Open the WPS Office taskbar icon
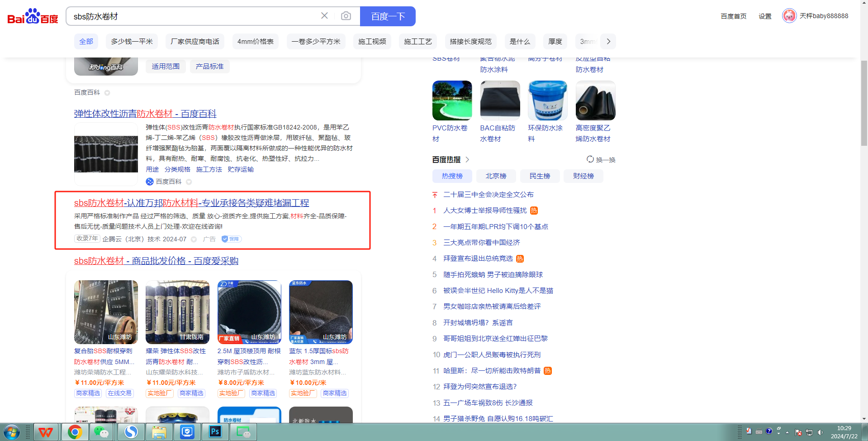868x441 pixels. [x=45, y=432]
